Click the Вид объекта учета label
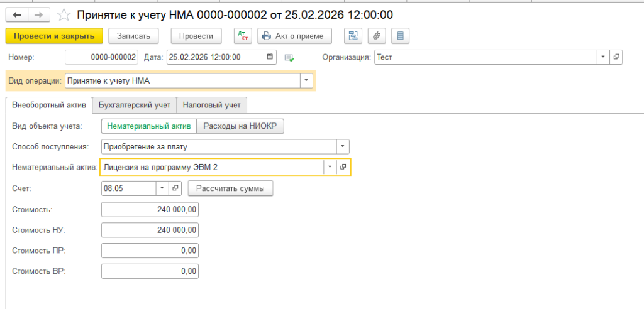 48,126
